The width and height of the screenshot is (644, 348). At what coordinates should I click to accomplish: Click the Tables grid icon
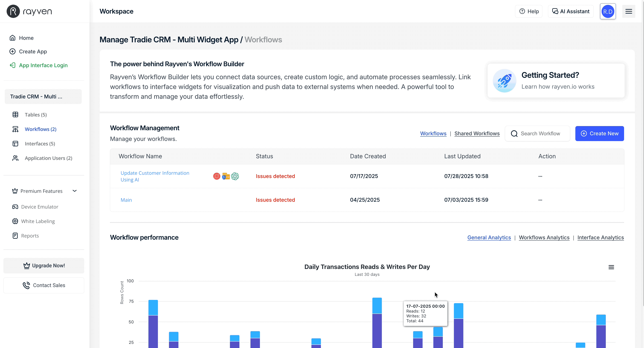(x=15, y=115)
